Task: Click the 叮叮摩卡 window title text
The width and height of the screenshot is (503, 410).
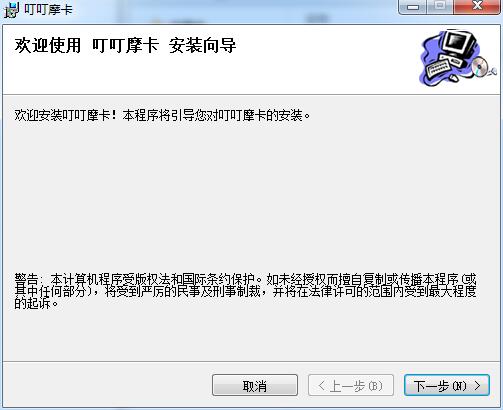Action: tap(48, 10)
